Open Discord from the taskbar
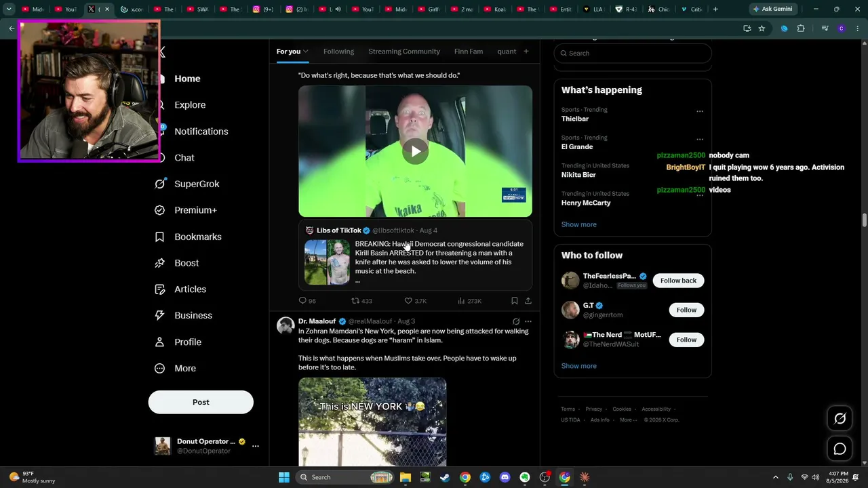This screenshot has height=488, width=868. point(505,477)
